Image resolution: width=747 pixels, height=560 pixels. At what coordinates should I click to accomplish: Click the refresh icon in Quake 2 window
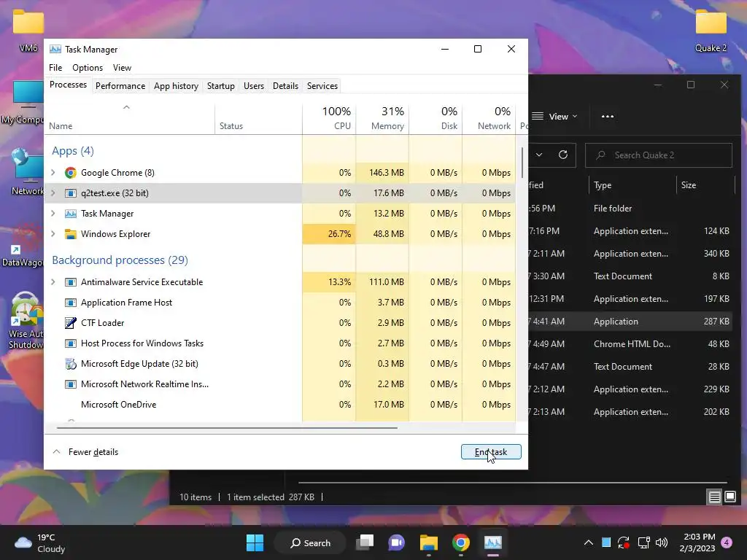click(x=562, y=155)
